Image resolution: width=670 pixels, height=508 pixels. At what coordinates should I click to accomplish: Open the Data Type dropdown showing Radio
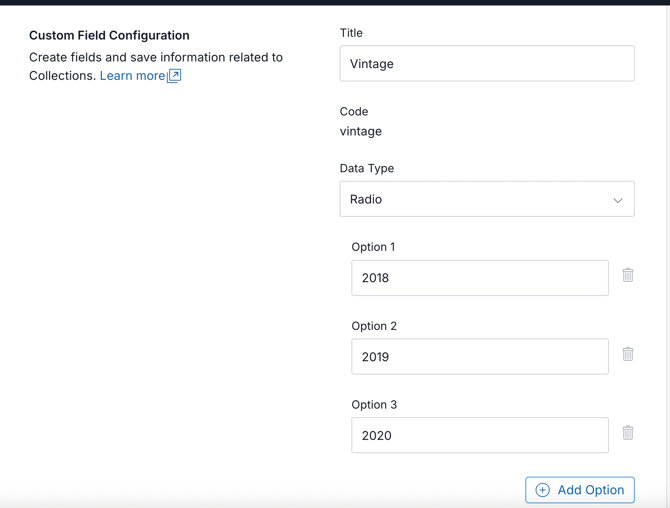(x=486, y=199)
